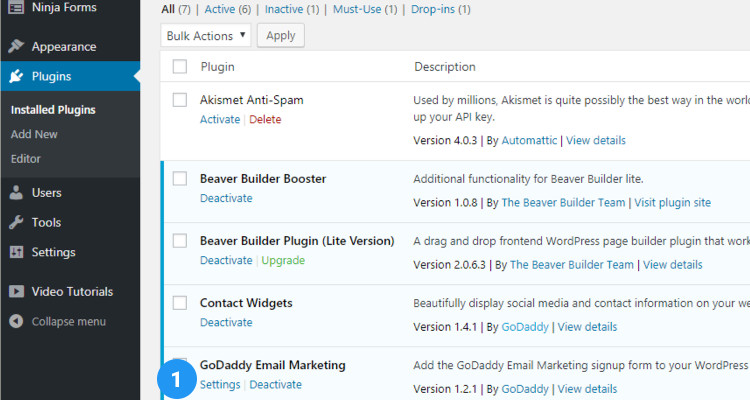Viewport: 750px width, 400px height.
Task: Go to Installed Plugins submenu
Action: pos(53,110)
